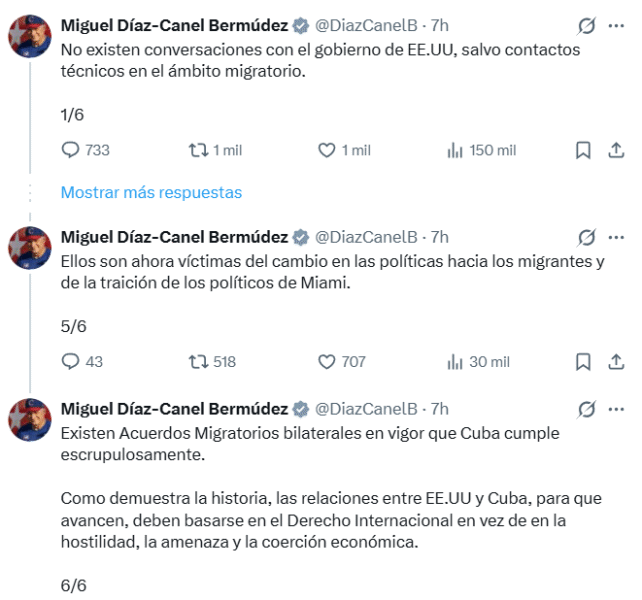This screenshot has height=600, width=642.
Task: Share the 5/6 tweet
Action: pyautogui.click(x=616, y=362)
